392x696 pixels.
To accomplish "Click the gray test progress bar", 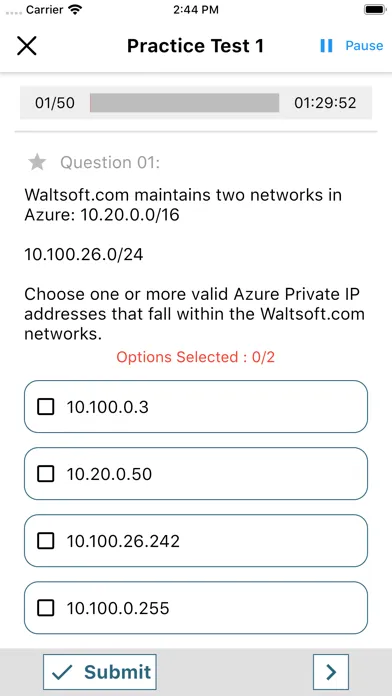I will click(185, 103).
